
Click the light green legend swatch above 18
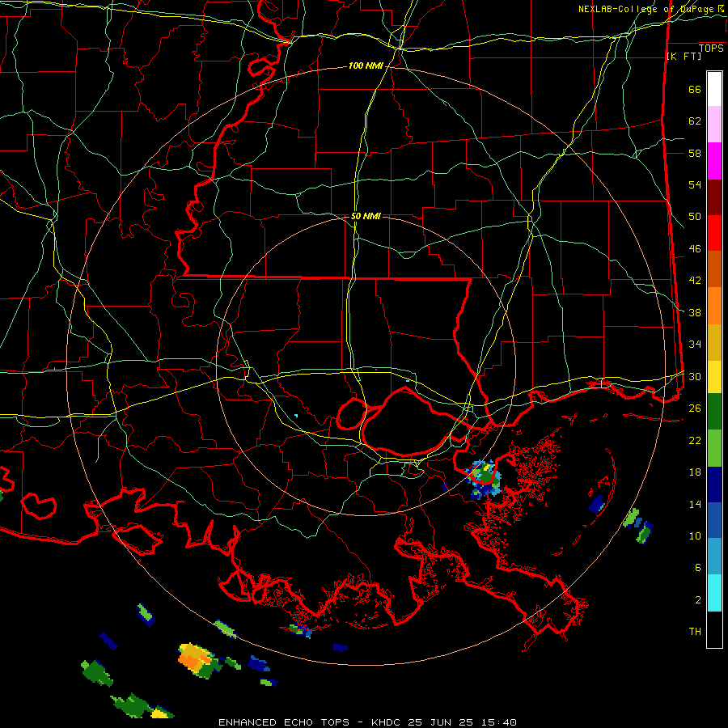point(714,448)
